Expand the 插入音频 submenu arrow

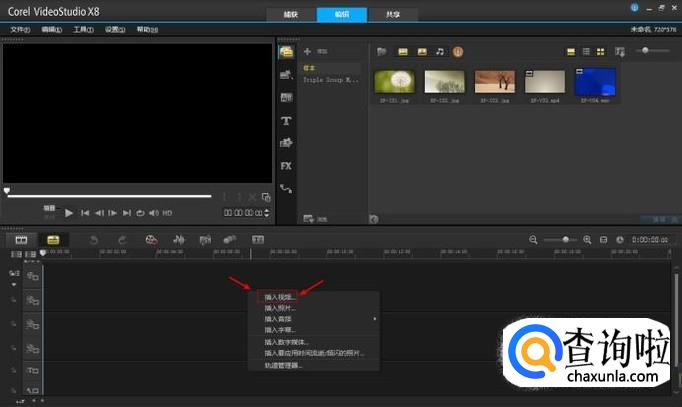coord(375,319)
